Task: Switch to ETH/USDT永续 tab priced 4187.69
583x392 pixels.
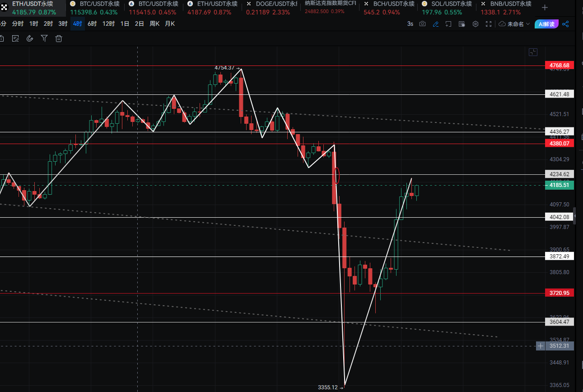Action: (212, 8)
